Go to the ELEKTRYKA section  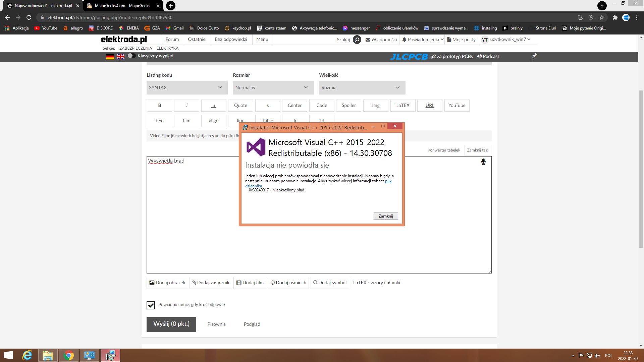tap(167, 48)
